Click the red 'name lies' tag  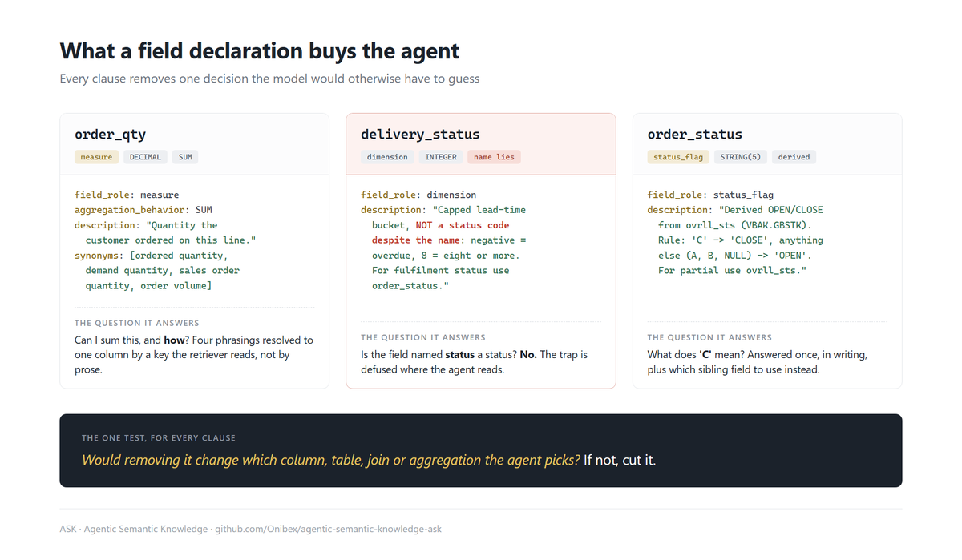[x=494, y=157]
